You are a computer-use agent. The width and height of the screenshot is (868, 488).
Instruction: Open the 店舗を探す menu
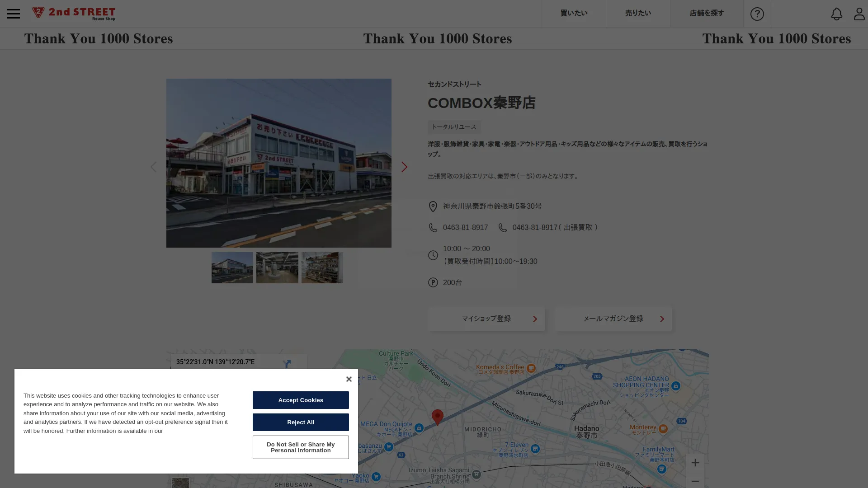point(707,14)
